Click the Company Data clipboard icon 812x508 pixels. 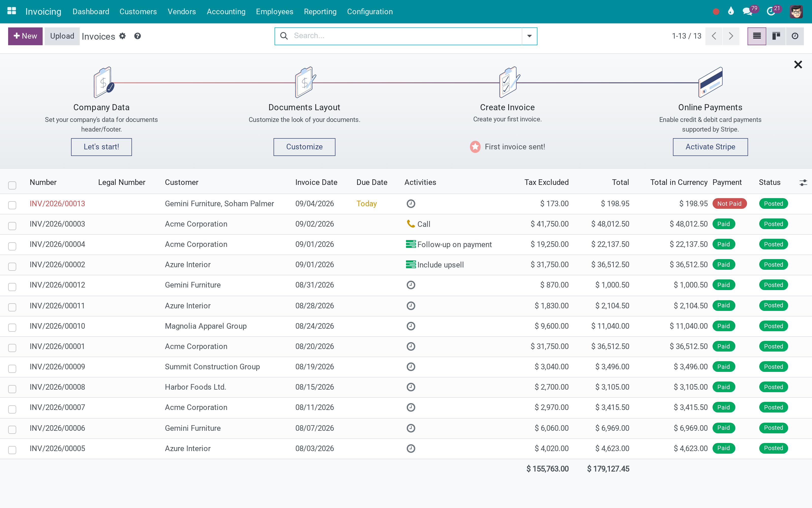104,82
